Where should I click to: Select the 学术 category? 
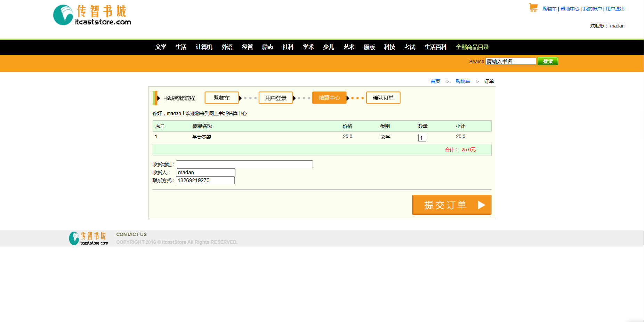[308, 47]
